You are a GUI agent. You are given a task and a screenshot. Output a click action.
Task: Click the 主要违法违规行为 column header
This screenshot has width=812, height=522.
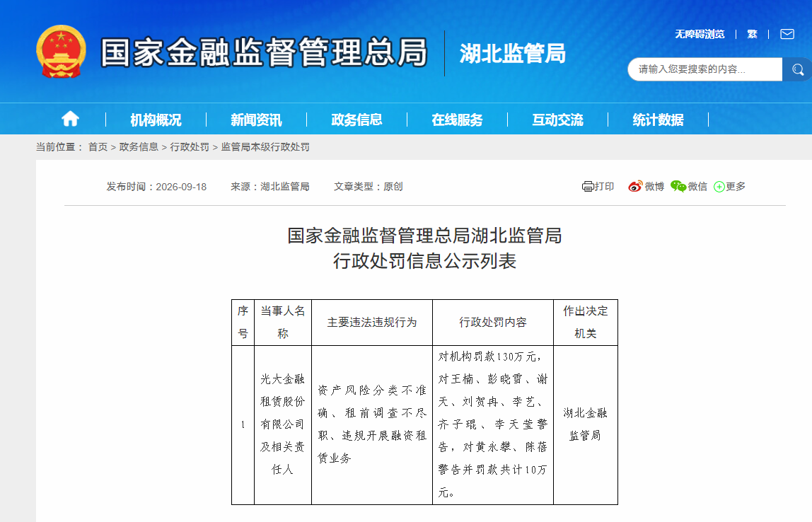[x=372, y=322]
